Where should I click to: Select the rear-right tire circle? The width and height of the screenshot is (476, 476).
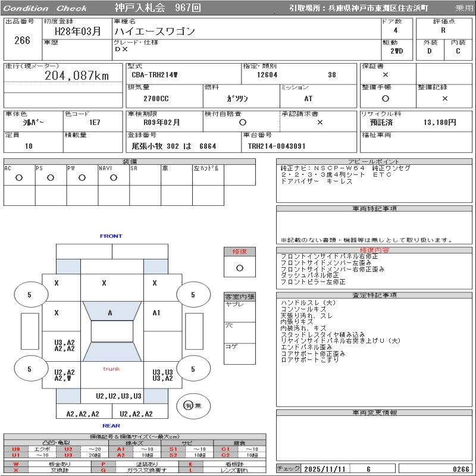point(193,369)
